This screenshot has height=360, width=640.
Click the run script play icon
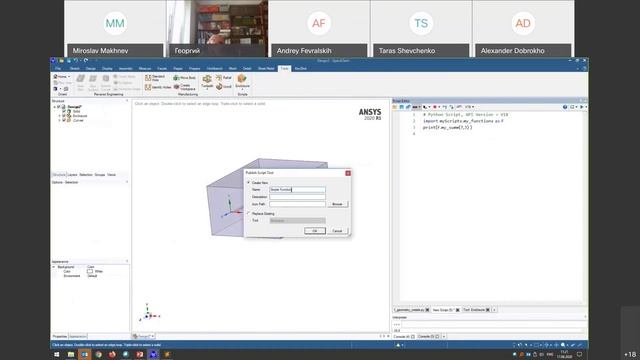582,107
